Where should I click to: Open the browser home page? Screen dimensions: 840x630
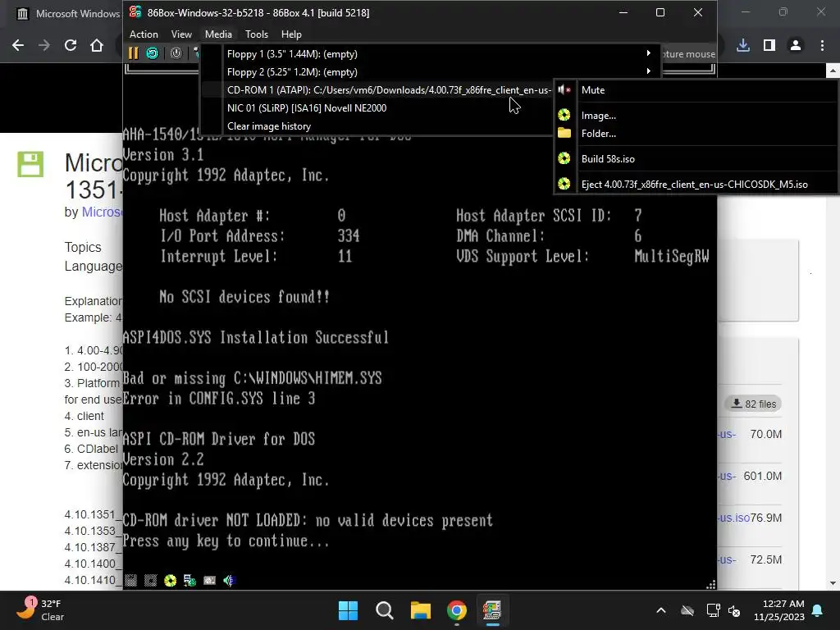click(x=97, y=46)
